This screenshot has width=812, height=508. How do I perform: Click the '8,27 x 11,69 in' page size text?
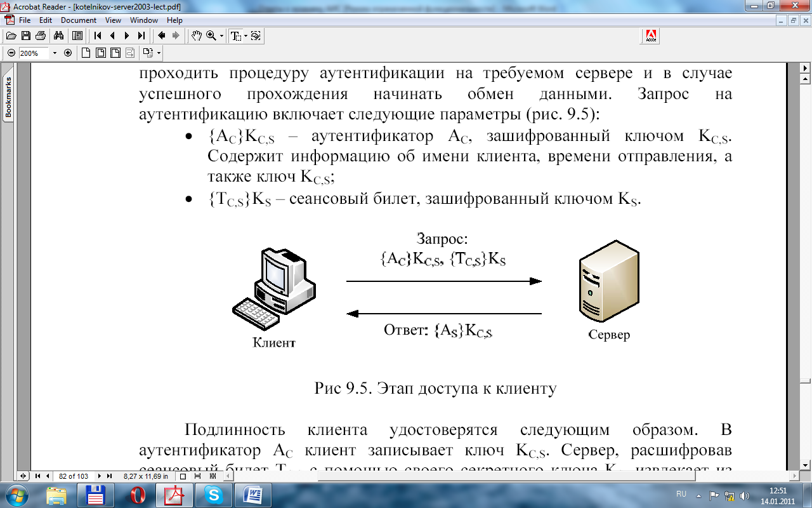pyautogui.click(x=145, y=476)
